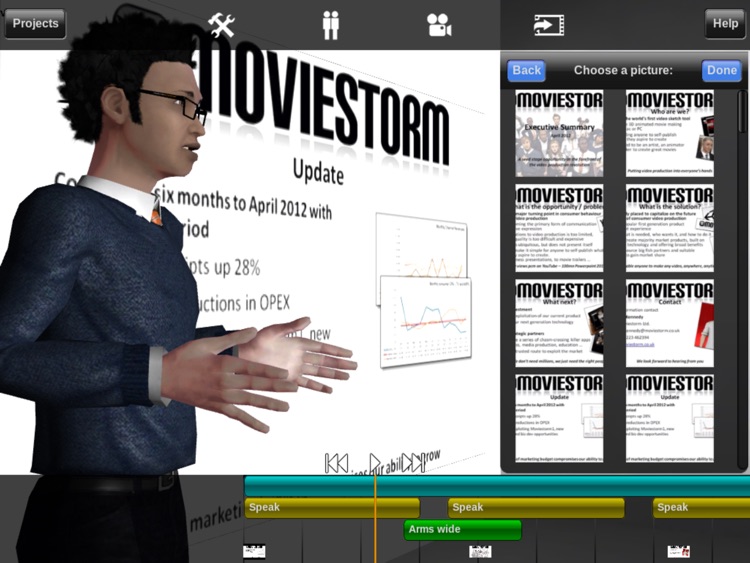750x563 pixels.
Task: Skip forward to the end
Action: point(413,463)
